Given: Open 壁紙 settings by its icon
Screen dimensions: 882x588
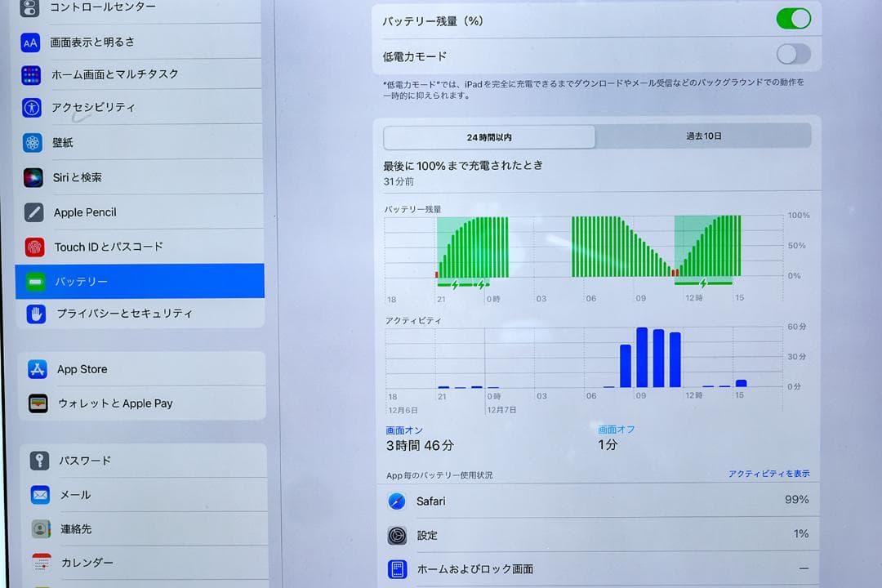Looking at the screenshot, I should pyautogui.click(x=32, y=143).
